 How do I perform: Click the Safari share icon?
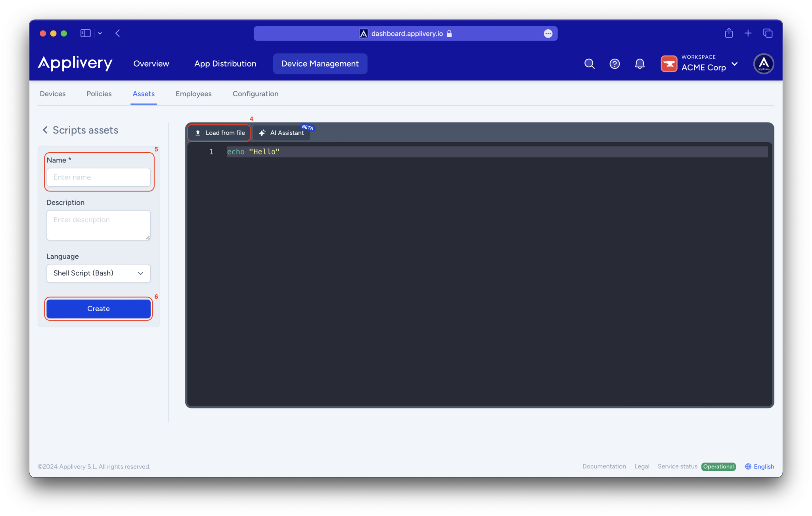click(x=728, y=33)
